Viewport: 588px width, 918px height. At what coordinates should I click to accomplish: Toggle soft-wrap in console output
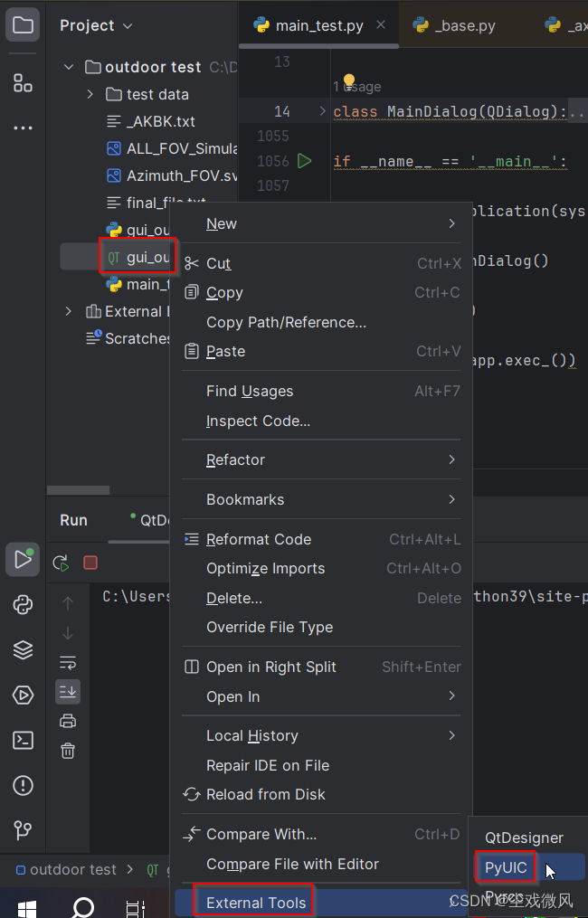click(x=67, y=662)
